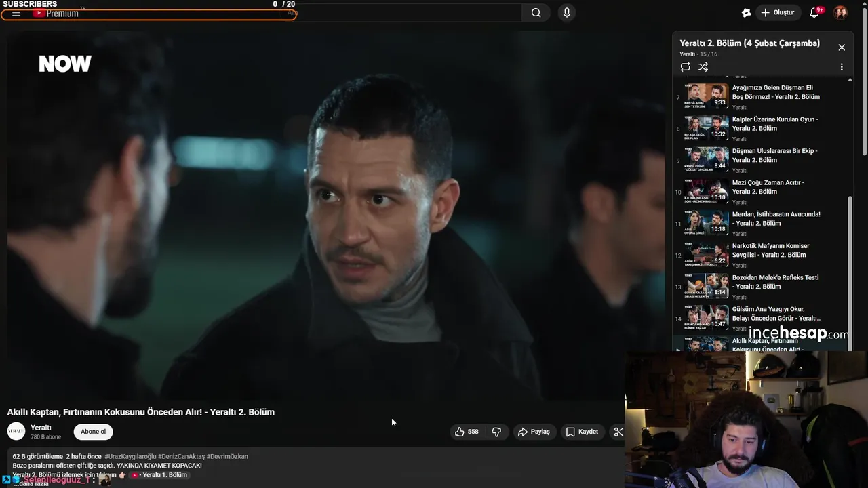Click the Kaydet save button

click(582, 432)
